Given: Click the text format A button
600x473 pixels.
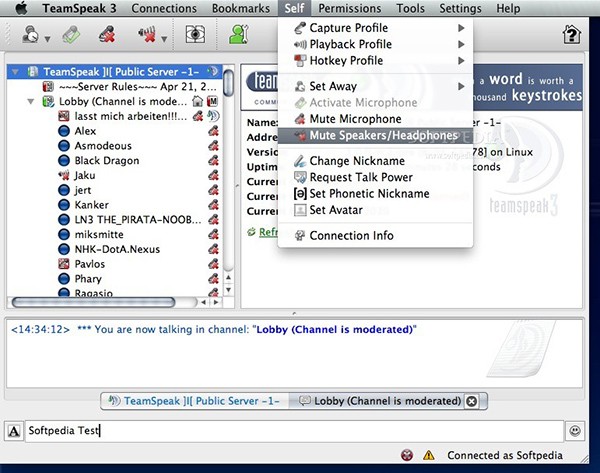Looking at the screenshot, I should point(14,431).
